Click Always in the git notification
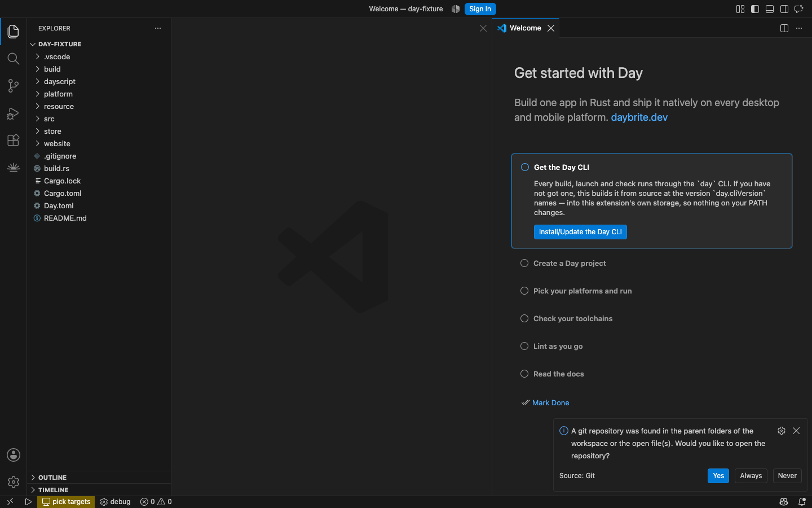812x508 pixels. click(x=751, y=476)
